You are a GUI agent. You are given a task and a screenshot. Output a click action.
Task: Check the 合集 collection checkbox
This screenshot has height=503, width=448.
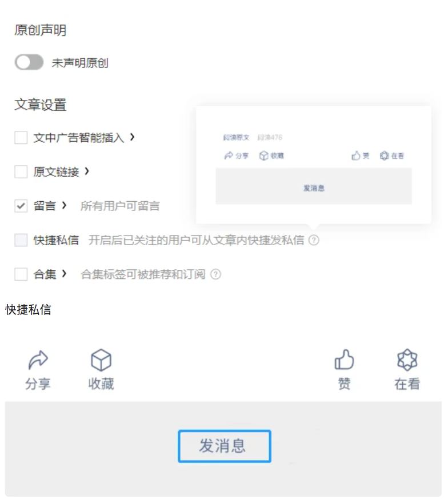[x=21, y=274]
